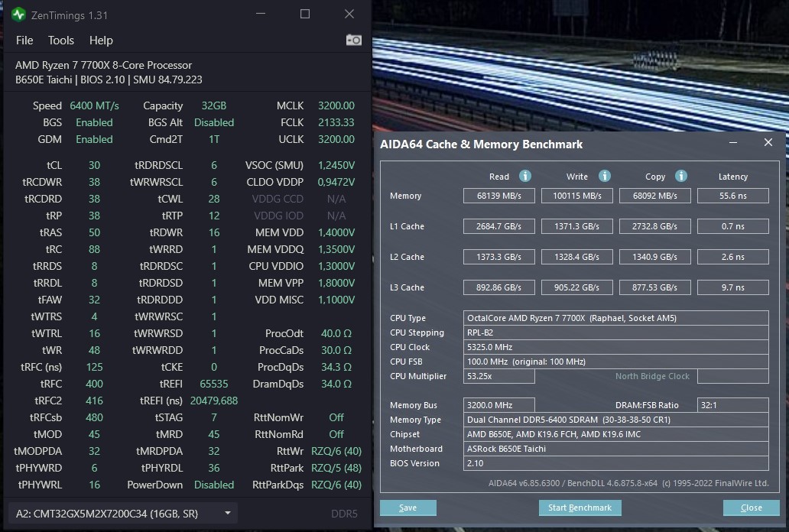Click the CPU FSB 100.0 MHz field
Image resolution: width=789 pixels, height=532 pixels.
coord(616,362)
